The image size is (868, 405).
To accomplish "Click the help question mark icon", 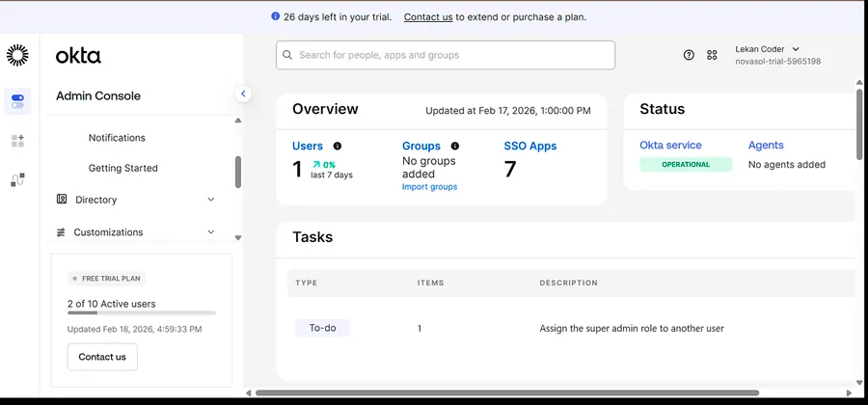I will click(x=689, y=55).
